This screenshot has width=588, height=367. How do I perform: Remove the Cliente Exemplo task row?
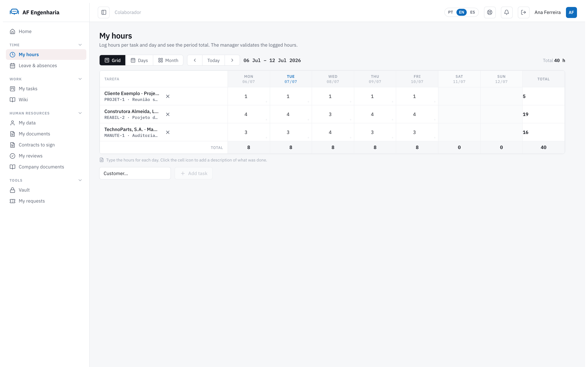pos(168,96)
